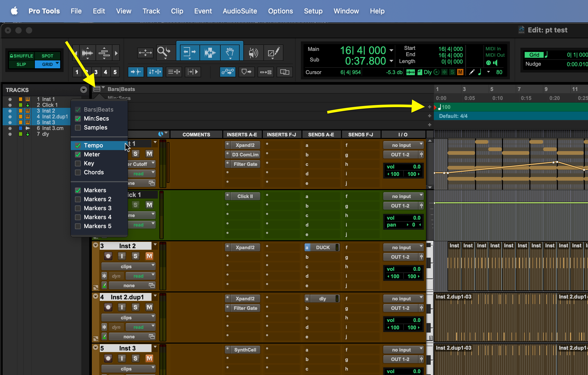Uncheck the Markers ruler option
588x375 pixels.
tap(78, 190)
